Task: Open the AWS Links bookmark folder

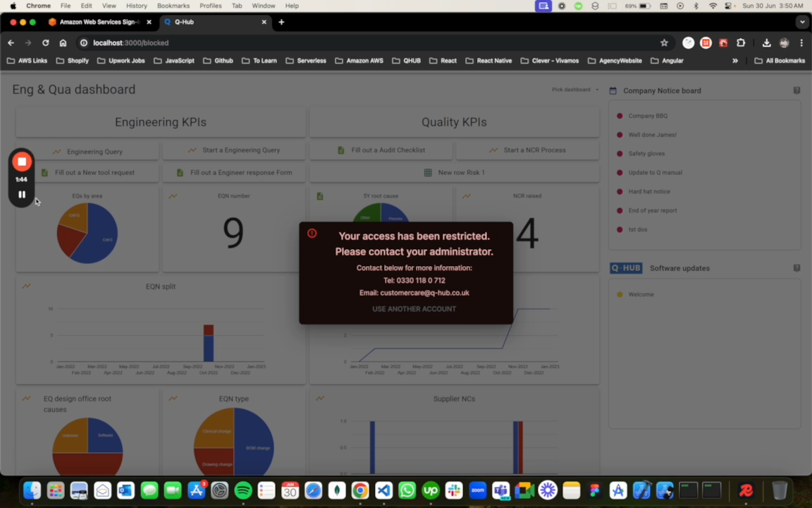Action: click(x=27, y=61)
